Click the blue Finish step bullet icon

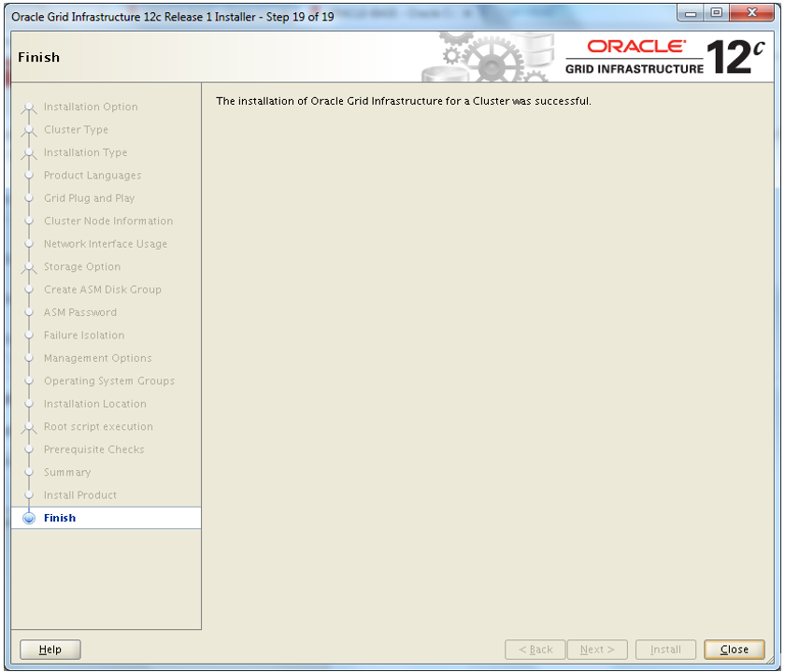tap(29, 519)
